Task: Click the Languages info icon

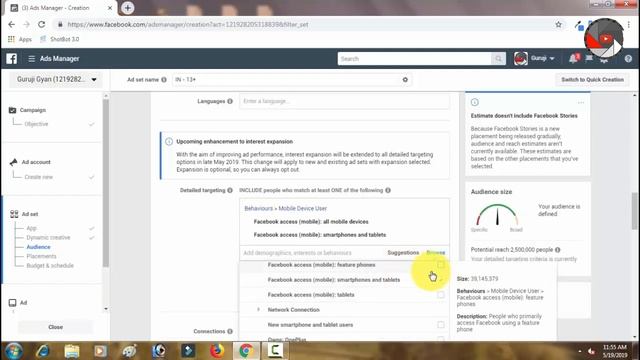Action: [x=230, y=101]
